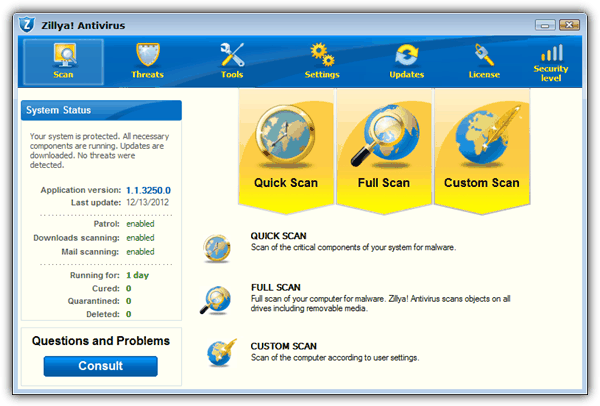Click 'Scan of the critical components' description
The image size is (600, 406).
pyautogui.click(x=353, y=248)
